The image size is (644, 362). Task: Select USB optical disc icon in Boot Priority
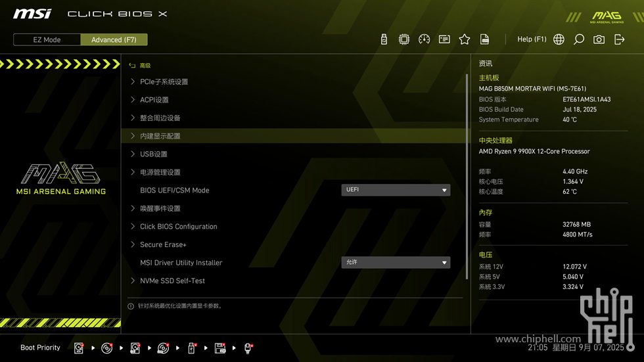coord(164,348)
